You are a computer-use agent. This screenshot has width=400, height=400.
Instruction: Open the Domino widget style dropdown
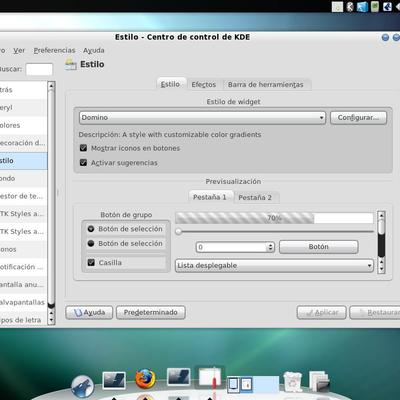coord(202,118)
